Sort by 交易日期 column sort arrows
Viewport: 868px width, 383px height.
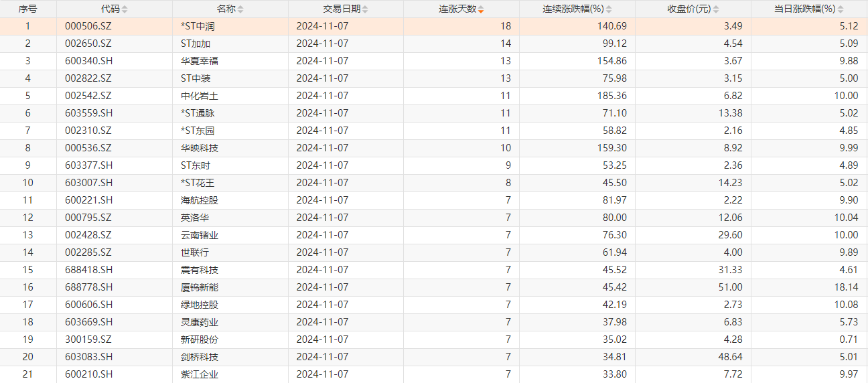pos(365,9)
